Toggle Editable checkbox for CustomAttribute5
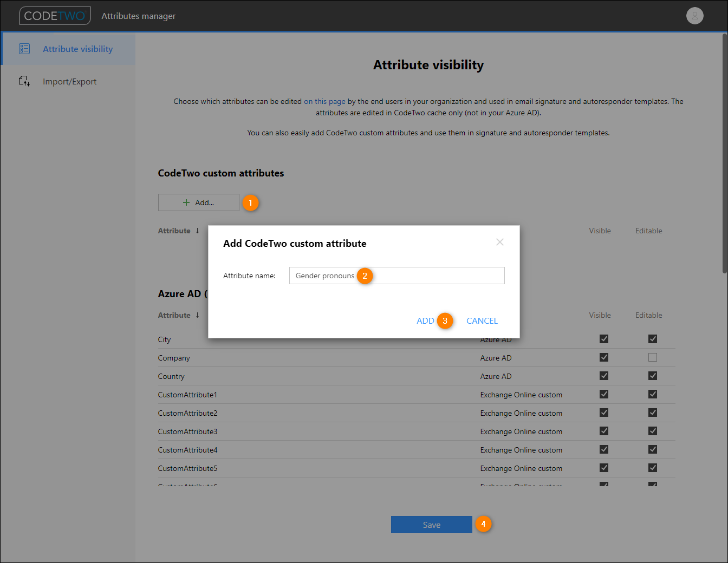The image size is (728, 563). point(653,468)
